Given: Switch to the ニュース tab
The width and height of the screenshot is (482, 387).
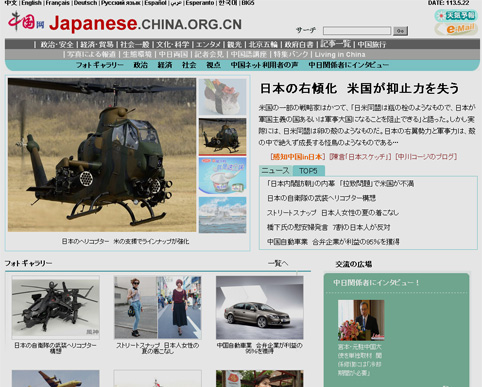Looking at the screenshot, I should (x=275, y=171).
